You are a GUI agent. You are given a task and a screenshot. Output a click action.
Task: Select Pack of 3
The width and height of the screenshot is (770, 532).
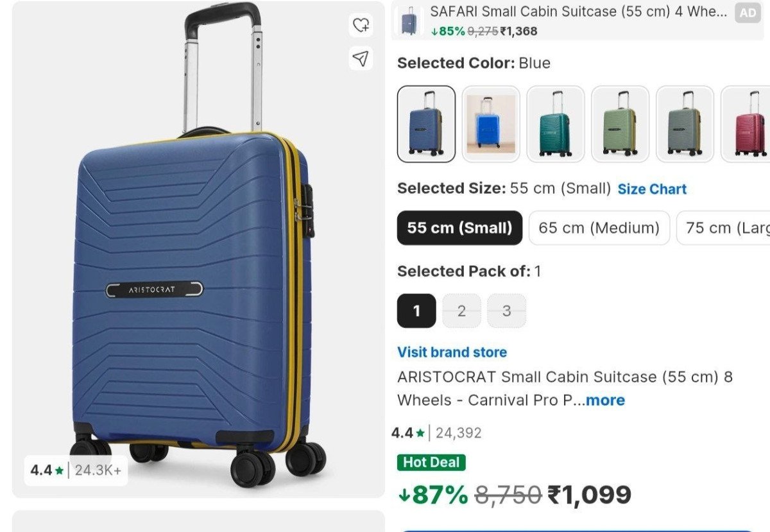tap(506, 311)
